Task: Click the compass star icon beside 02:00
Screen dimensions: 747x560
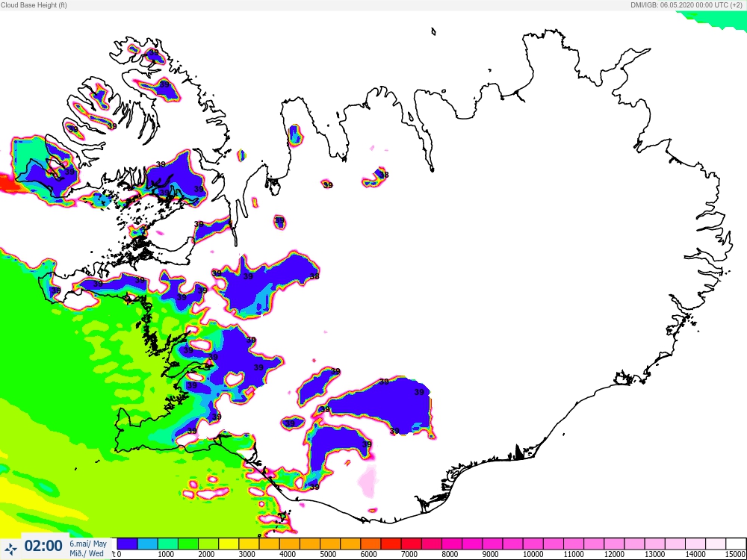Action: coord(11,549)
